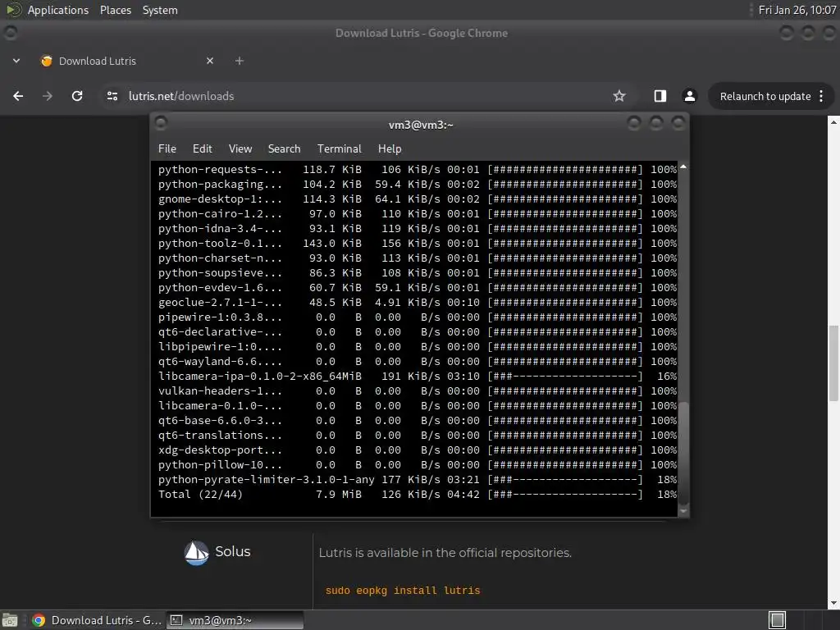
Task: Click the gnome-desktop download line
Action: tap(418, 199)
